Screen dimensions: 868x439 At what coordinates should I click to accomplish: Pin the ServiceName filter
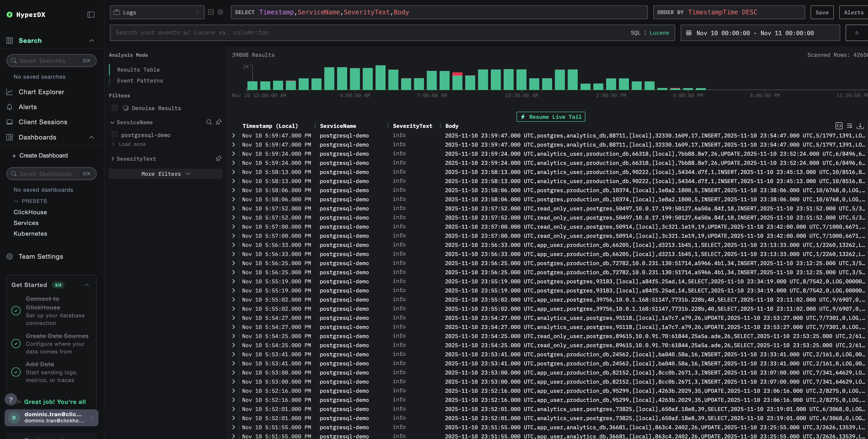click(x=218, y=122)
